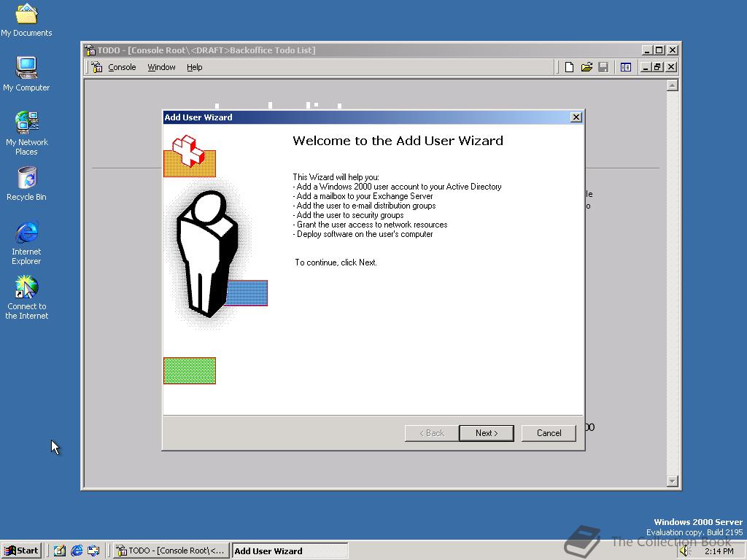Viewport: 747px width, 560px height.
Task: Click the Save console floppy icon
Action: (603, 67)
